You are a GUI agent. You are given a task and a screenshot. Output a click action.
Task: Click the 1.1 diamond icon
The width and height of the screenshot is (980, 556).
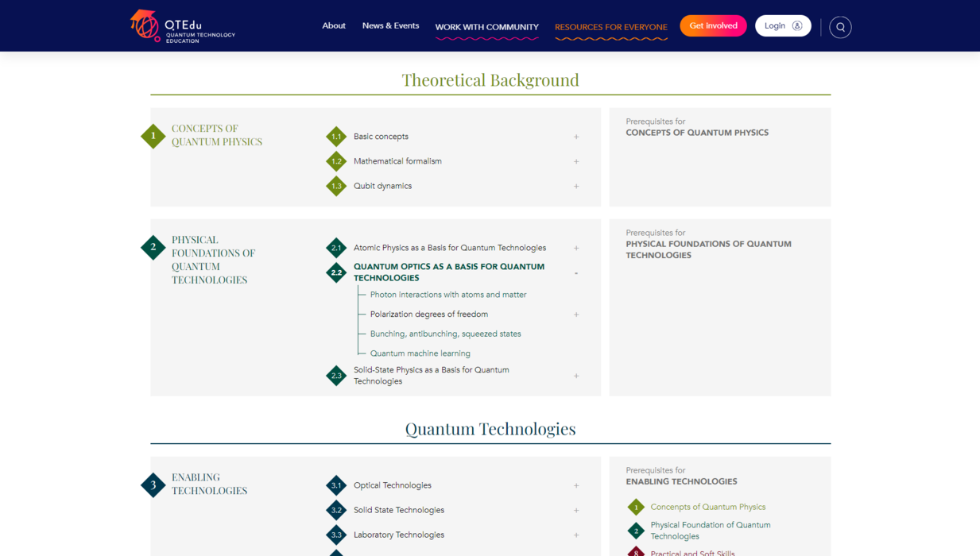point(336,137)
